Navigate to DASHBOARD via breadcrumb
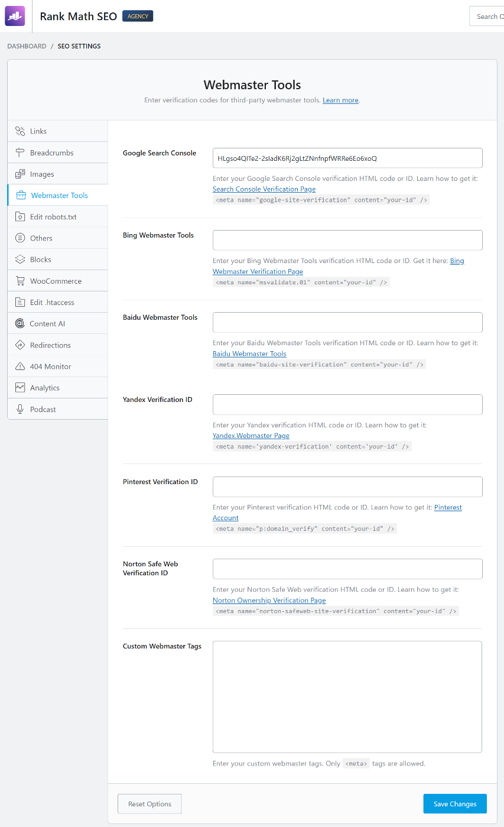This screenshot has width=504, height=827. (27, 46)
